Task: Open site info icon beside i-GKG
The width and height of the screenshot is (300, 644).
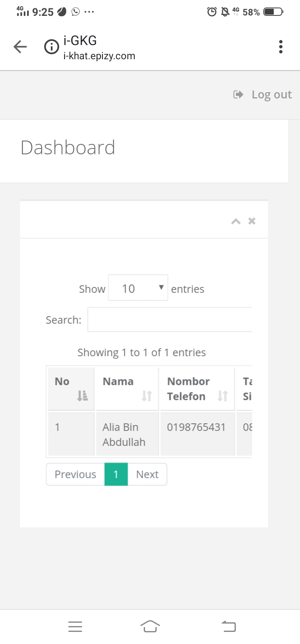Action: (x=52, y=47)
